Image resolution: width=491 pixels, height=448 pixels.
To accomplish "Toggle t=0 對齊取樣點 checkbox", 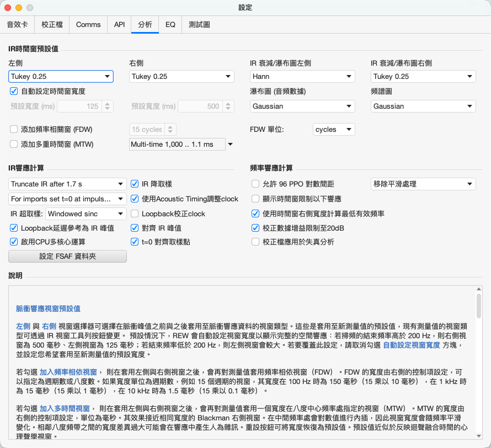I will (135, 242).
